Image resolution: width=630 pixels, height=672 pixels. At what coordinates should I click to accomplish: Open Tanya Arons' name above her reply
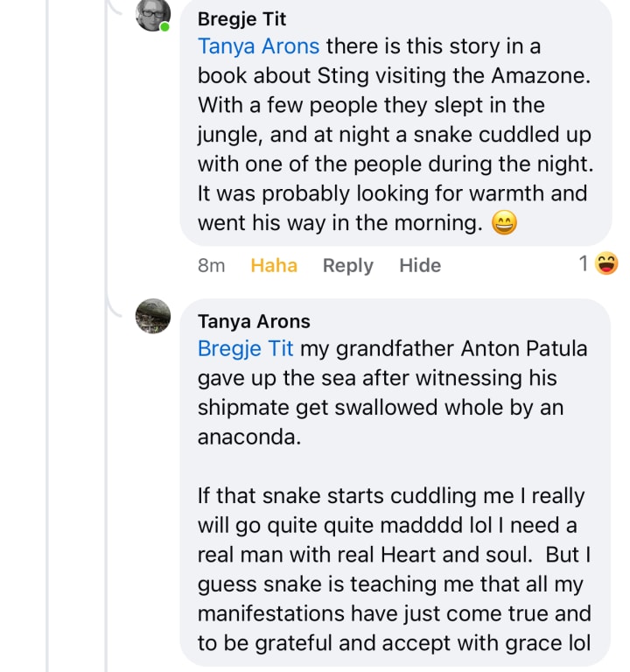[x=254, y=322]
